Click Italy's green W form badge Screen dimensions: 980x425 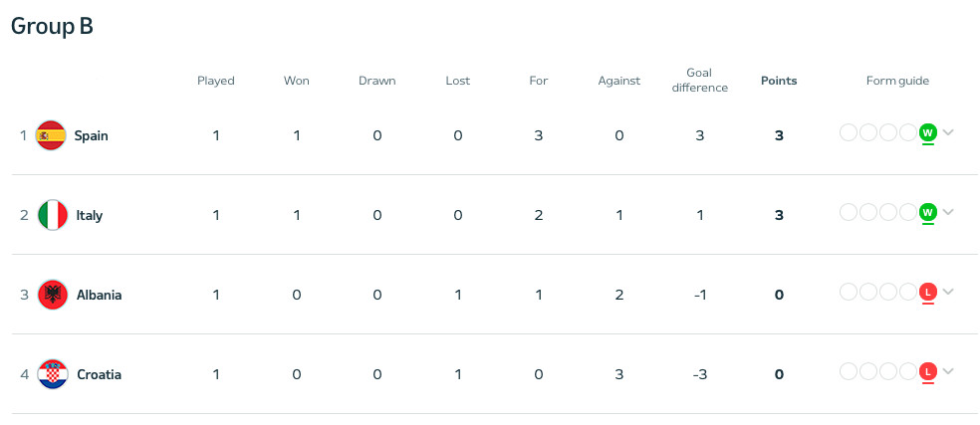[927, 212]
